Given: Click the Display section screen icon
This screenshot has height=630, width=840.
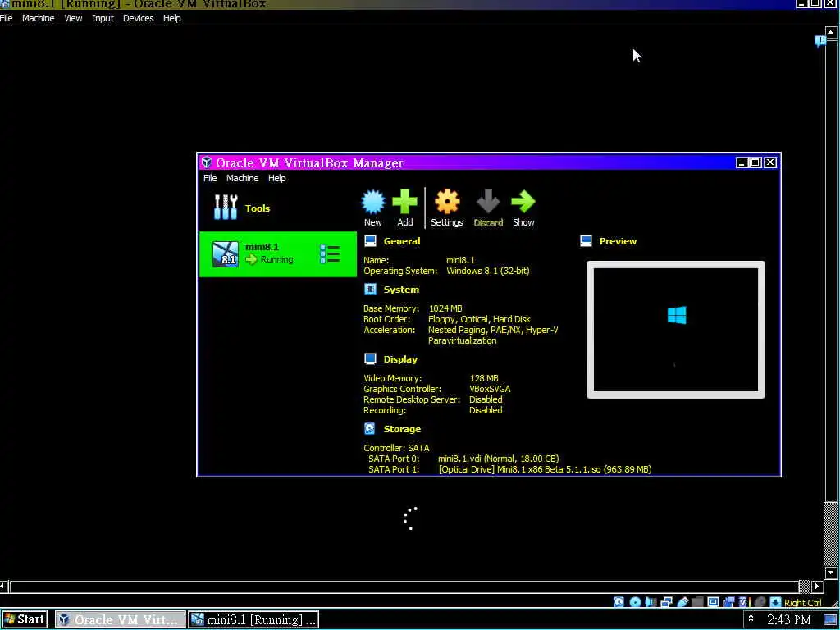Looking at the screenshot, I should coord(370,359).
